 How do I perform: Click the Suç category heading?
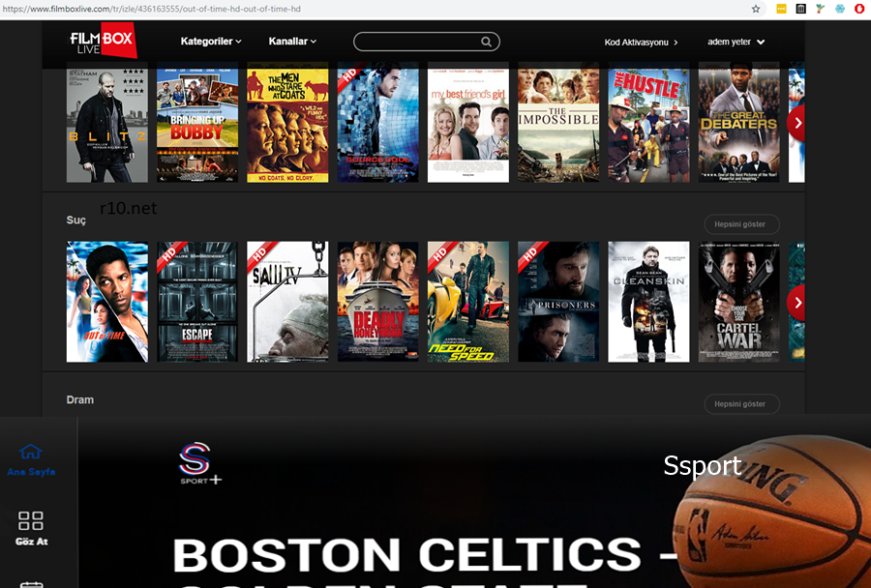76,220
